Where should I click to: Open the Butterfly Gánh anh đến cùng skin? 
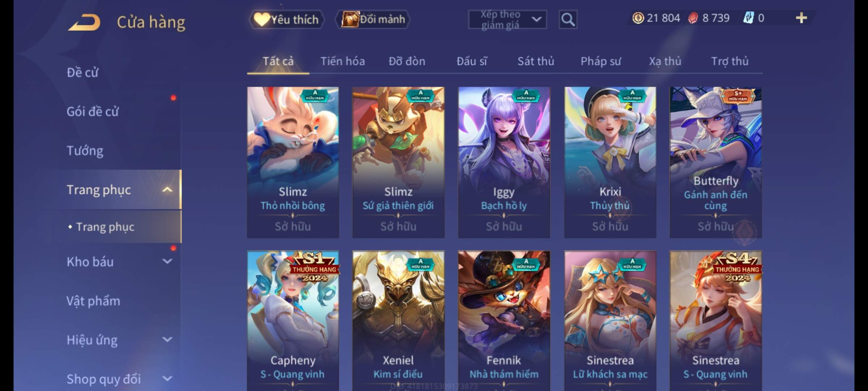tap(715, 162)
